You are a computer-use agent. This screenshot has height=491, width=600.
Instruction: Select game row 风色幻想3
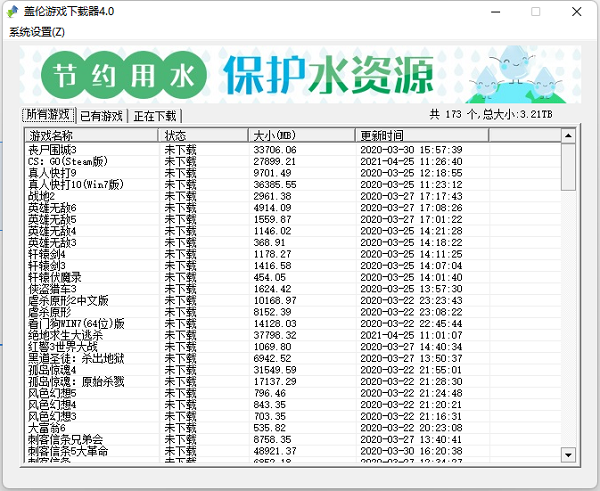click(x=293, y=416)
